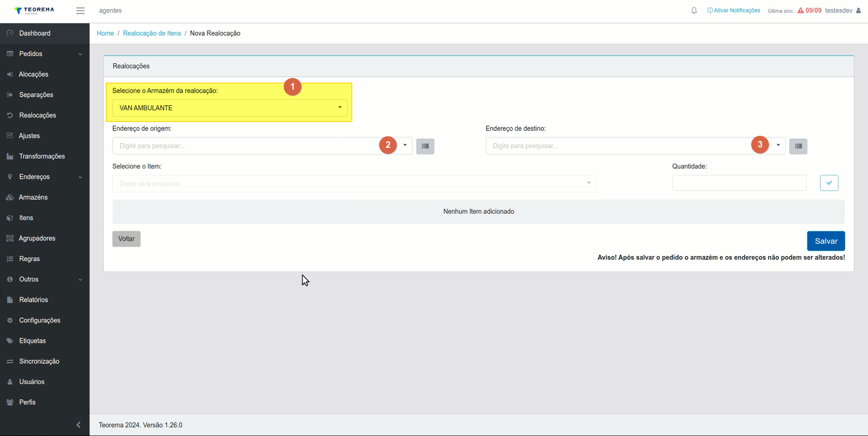Confirm quantity with checkmark button

[x=829, y=183]
